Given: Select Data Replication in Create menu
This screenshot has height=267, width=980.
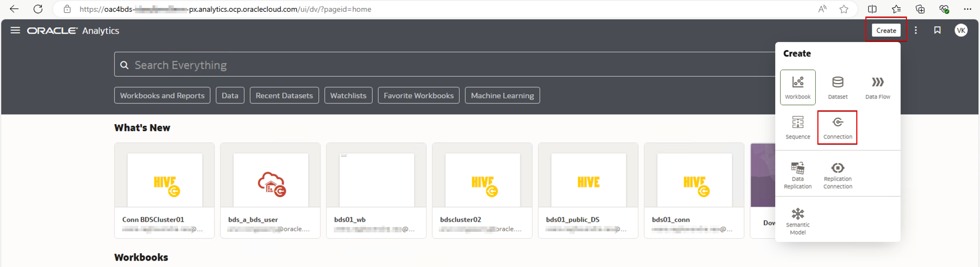Looking at the screenshot, I should click(x=798, y=175).
